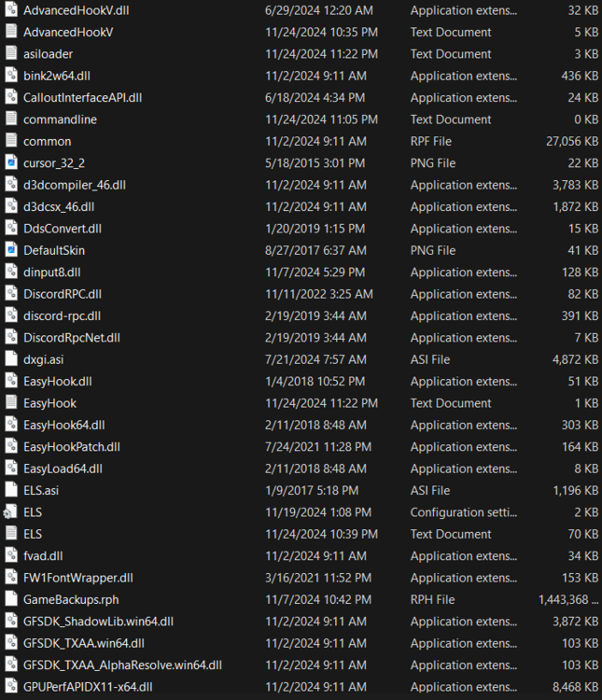Click the CalloutInterfaceAPI.dll file icon
Viewport: 602px width, 700px height.
(11, 97)
